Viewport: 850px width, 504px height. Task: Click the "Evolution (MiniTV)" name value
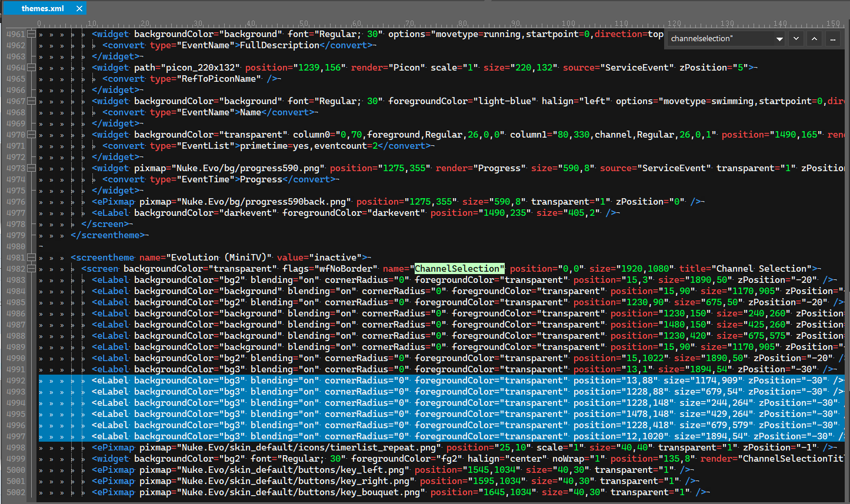pos(220,258)
